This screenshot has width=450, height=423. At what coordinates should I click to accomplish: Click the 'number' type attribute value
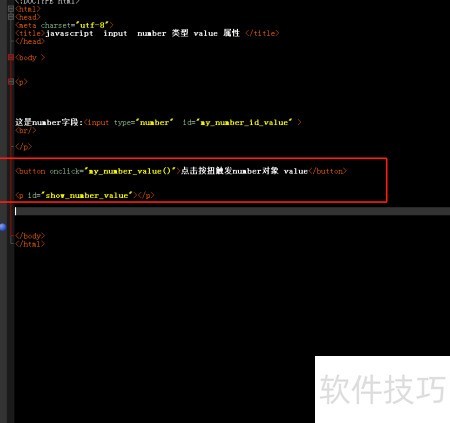tap(156, 123)
